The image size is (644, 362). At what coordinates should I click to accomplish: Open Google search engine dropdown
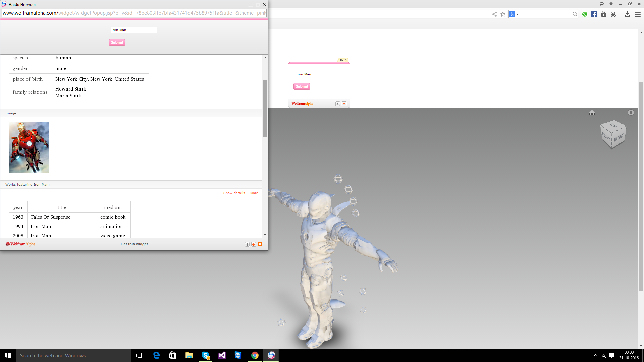tap(517, 14)
